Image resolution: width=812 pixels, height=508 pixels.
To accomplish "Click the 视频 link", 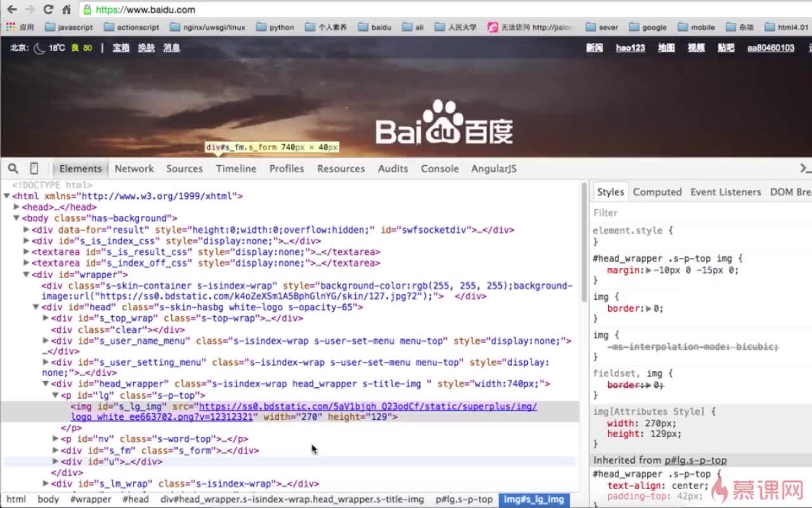I will 697,48.
